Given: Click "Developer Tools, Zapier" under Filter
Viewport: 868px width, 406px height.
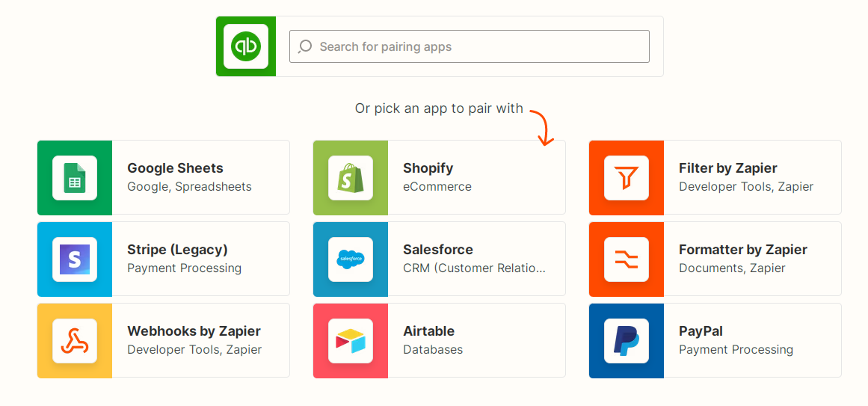Looking at the screenshot, I should [x=746, y=187].
